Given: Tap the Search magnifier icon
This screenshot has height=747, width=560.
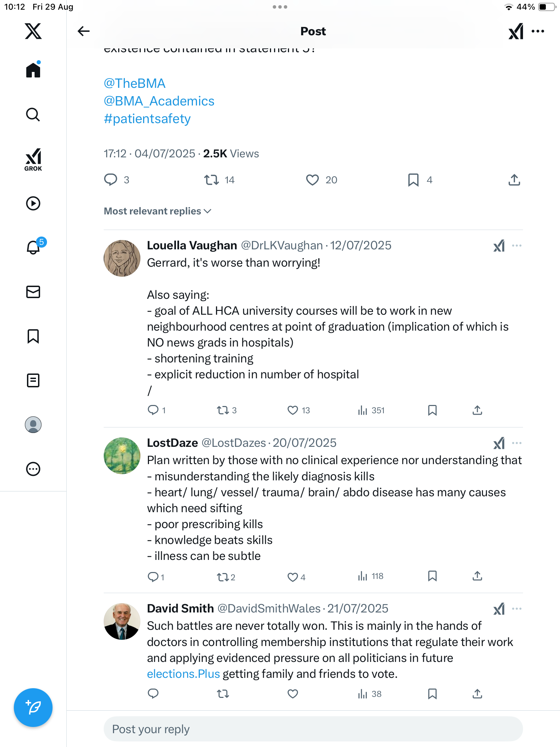Looking at the screenshot, I should [33, 115].
